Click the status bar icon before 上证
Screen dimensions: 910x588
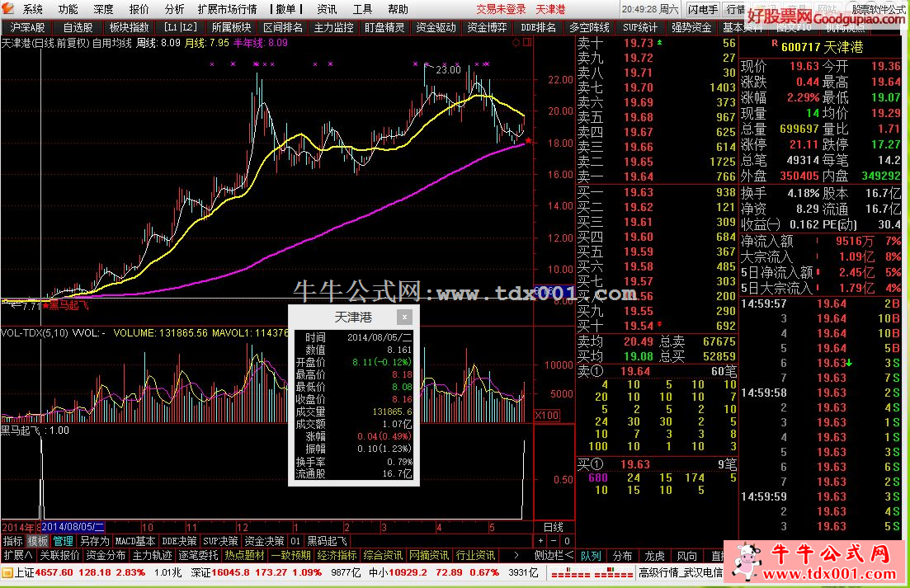[x=7, y=572]
